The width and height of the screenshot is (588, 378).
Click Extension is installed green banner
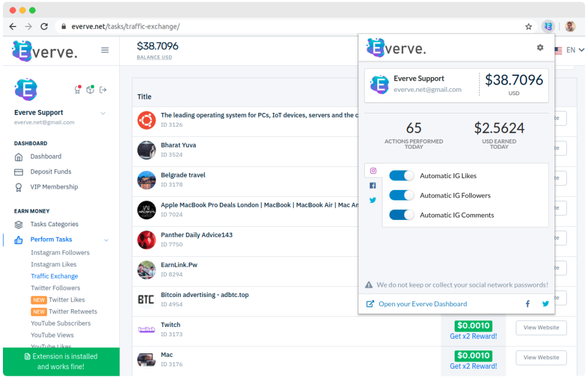[61, 362]
